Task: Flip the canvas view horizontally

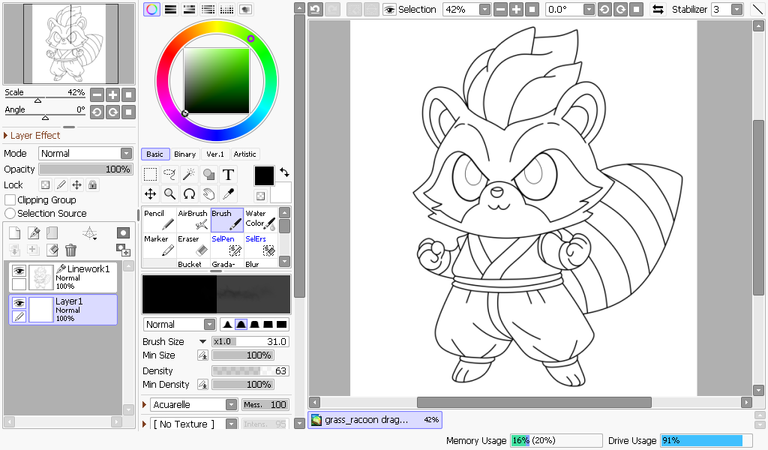Action: [658, 9]
